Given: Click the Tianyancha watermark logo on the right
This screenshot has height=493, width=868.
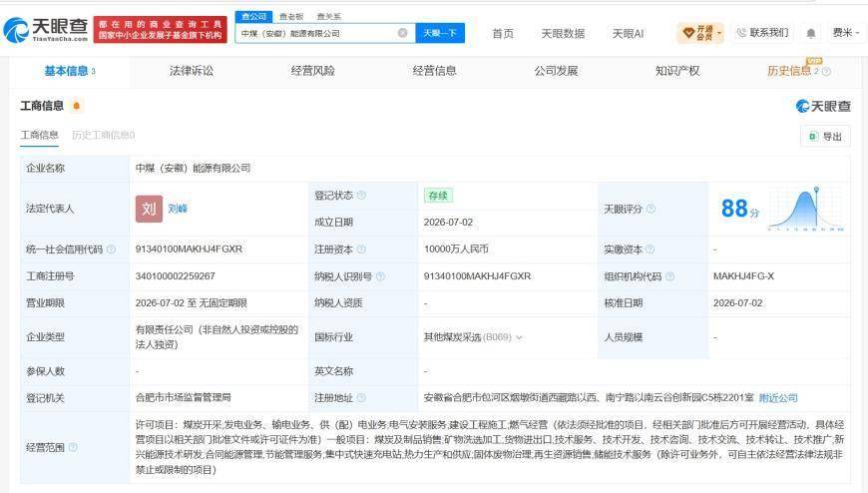Looking at the screenshot, I should tap(823, 106).
